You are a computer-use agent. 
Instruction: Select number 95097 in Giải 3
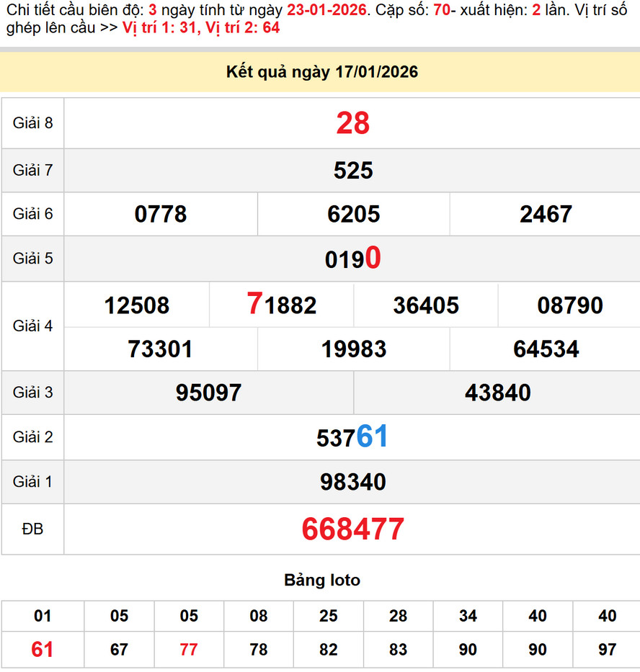pyautogui.click(x=208, y=393)
